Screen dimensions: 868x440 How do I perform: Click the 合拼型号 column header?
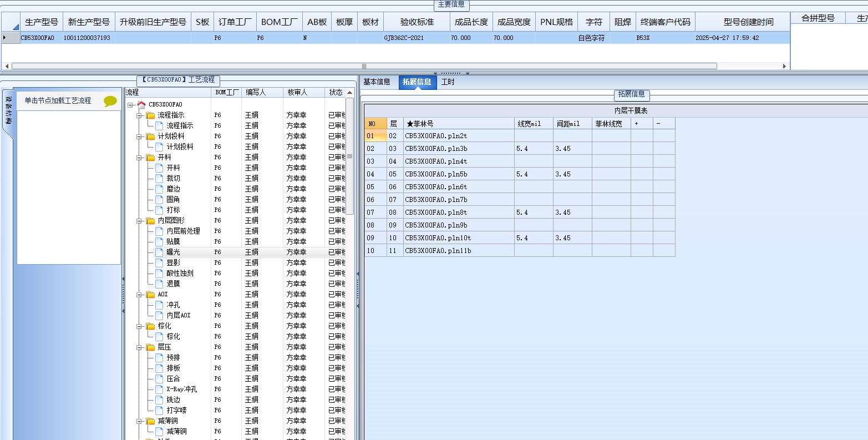(x=818, y=18)
